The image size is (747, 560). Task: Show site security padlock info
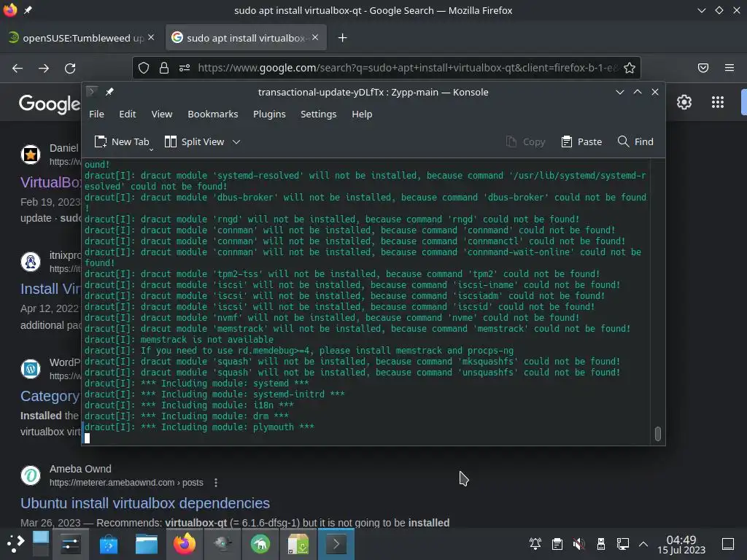tap(164, 68)
